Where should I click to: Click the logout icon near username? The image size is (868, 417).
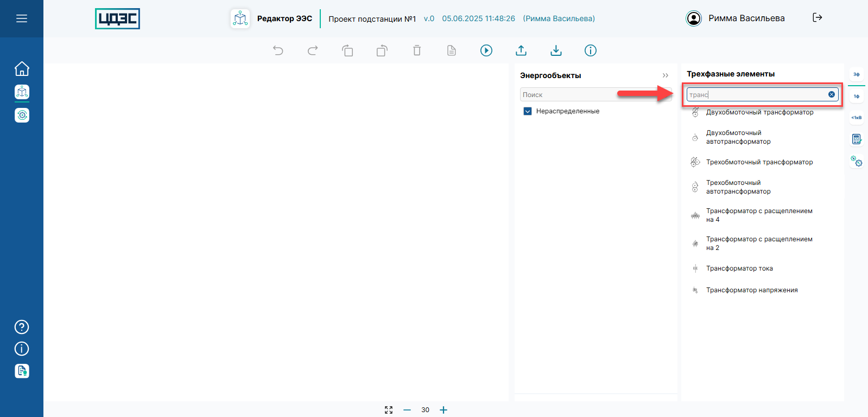pyautogui.click(x=817, y=18)
